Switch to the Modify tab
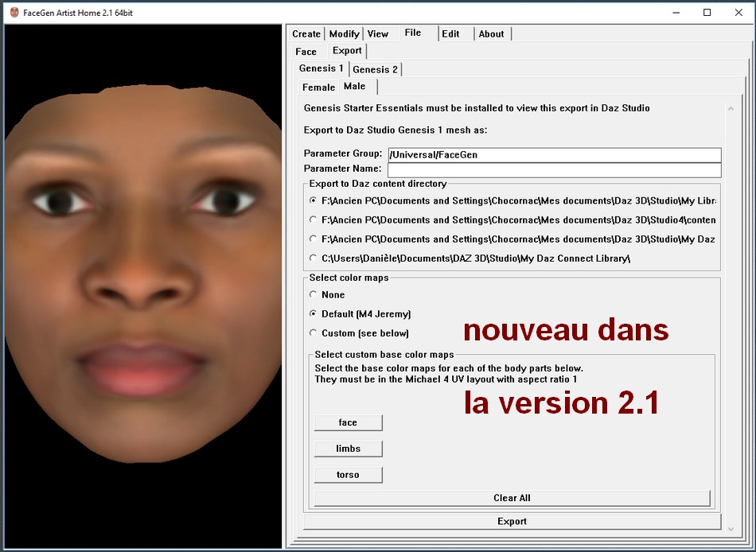The image size is (756, 552). [344, 33]
